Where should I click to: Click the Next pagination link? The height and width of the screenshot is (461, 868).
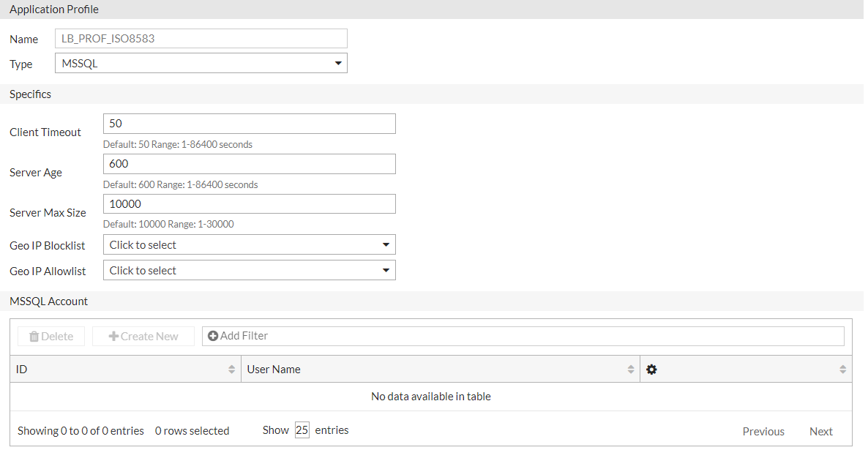point(821,431)
